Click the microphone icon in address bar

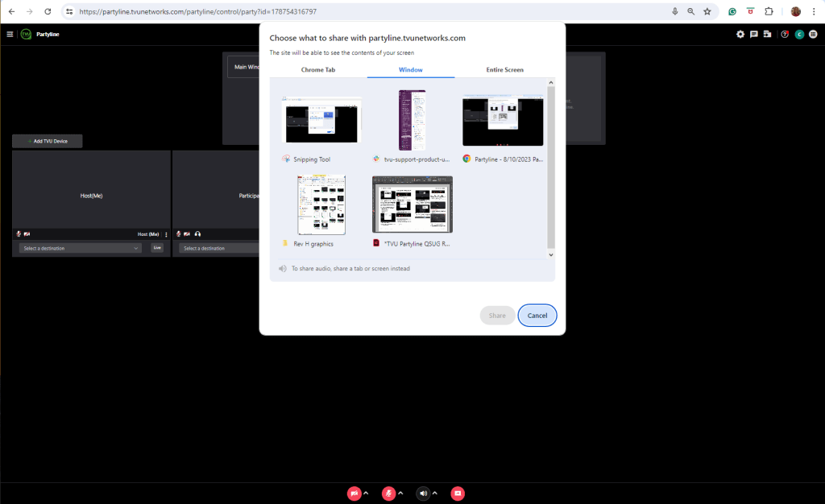674,11
